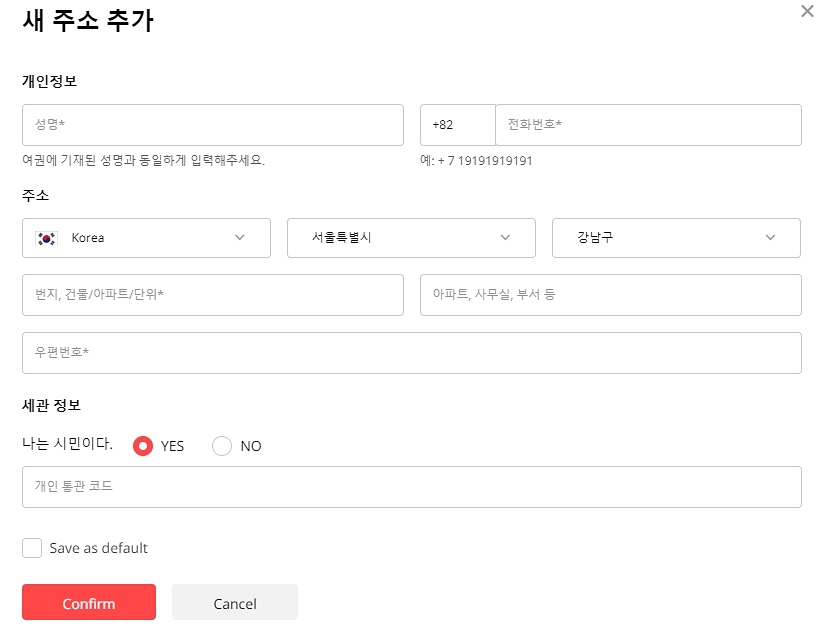
Task: Click the red Confirm button
Action: (89, 602)
